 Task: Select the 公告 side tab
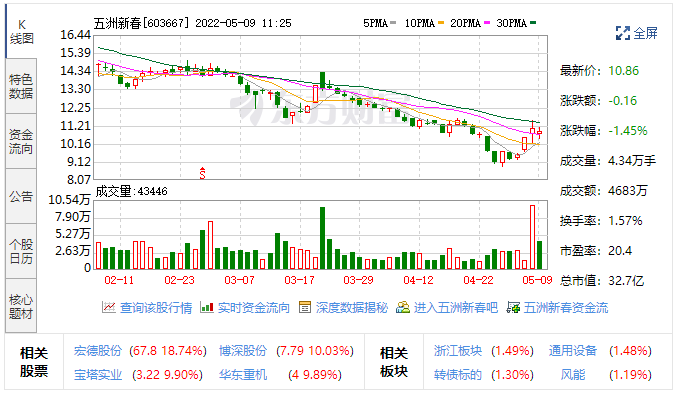click(21, 197)
